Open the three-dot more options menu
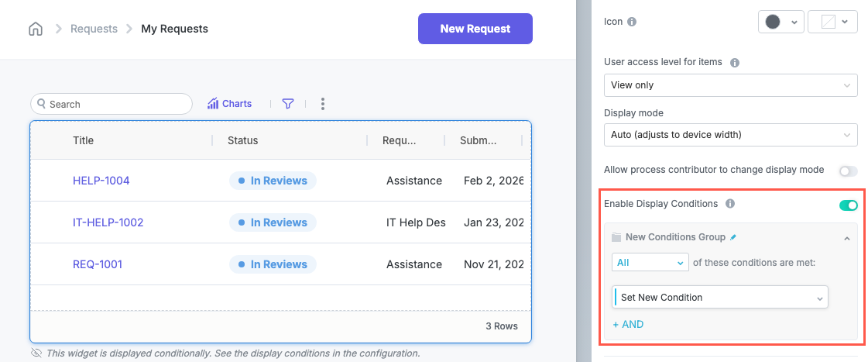The height and width of the screenshot is (362, 868). (x=323, y=104)
